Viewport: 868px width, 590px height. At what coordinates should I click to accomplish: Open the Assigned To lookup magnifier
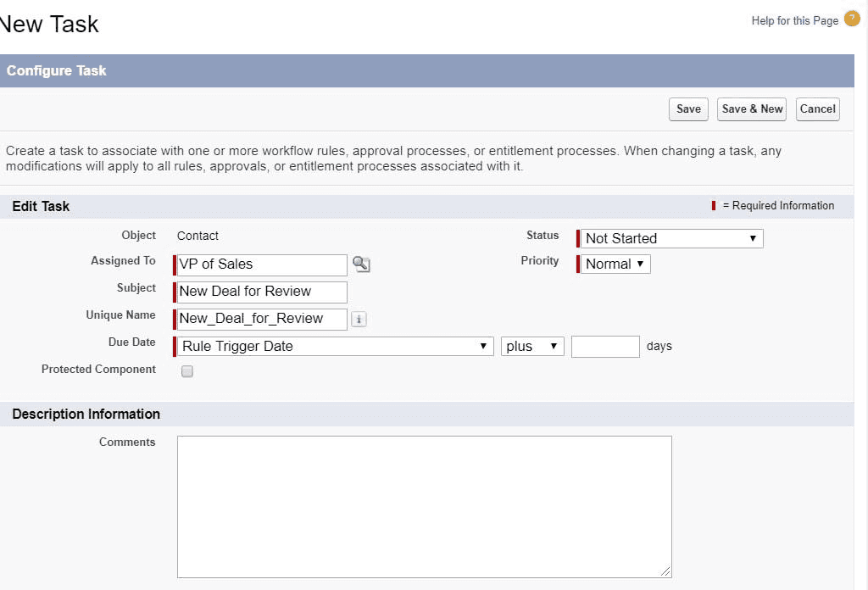360,264
